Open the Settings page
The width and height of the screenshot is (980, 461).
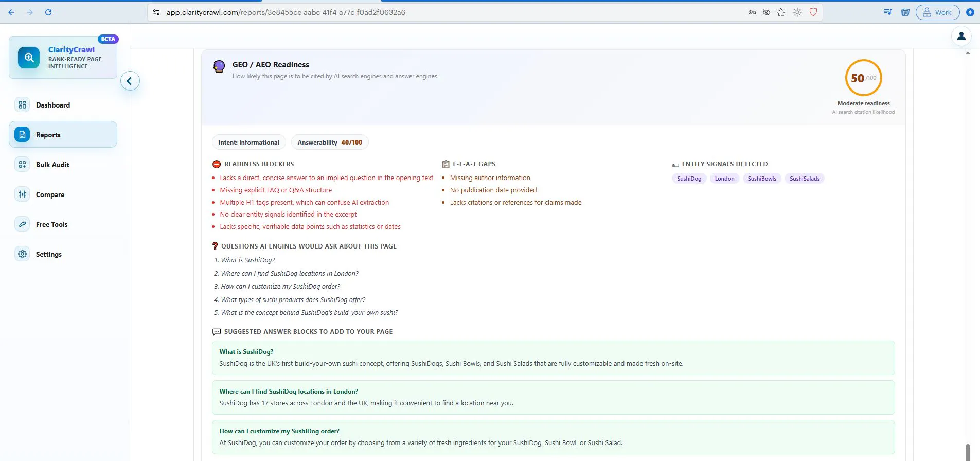click(x=63, y=254)
